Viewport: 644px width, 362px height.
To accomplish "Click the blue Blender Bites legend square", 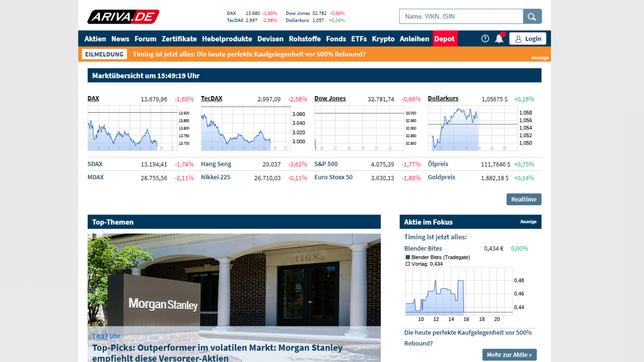I will coord(408,257).
